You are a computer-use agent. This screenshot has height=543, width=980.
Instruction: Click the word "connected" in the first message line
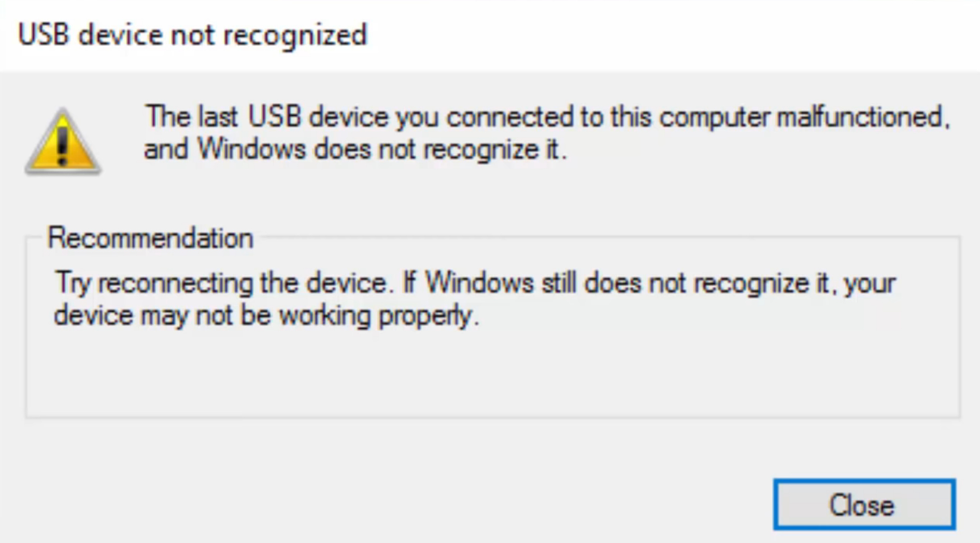(510, 116)
